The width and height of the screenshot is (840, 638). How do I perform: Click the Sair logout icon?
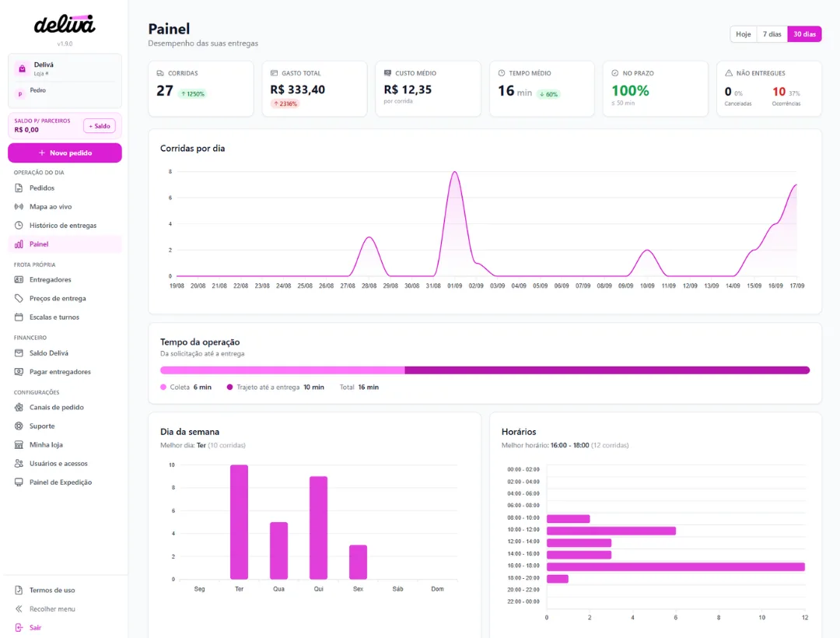click(x=19, y=628)
